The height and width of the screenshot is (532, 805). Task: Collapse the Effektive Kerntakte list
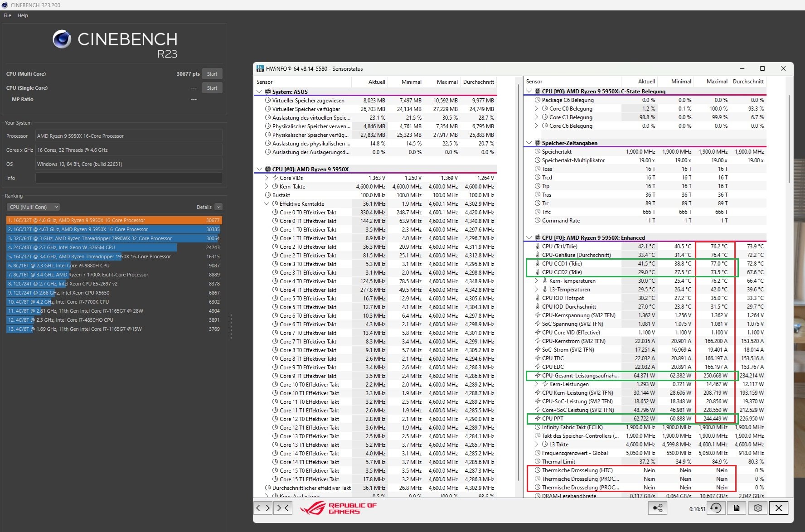pos(267,203)
